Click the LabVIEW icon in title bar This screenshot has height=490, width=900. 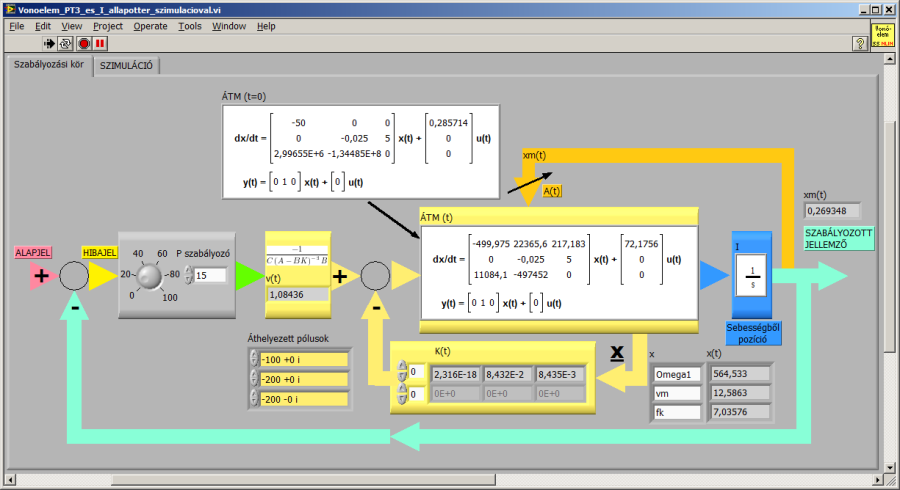click(x=9, y=9)
